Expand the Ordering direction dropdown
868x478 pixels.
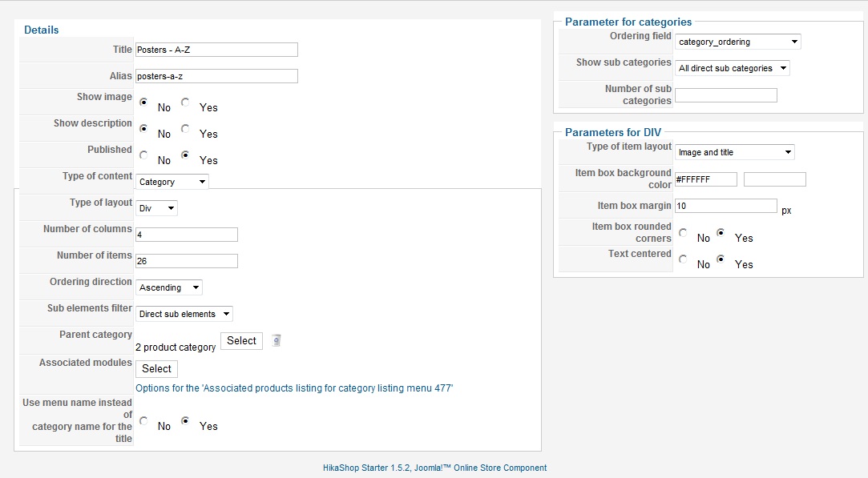point(169,287)
